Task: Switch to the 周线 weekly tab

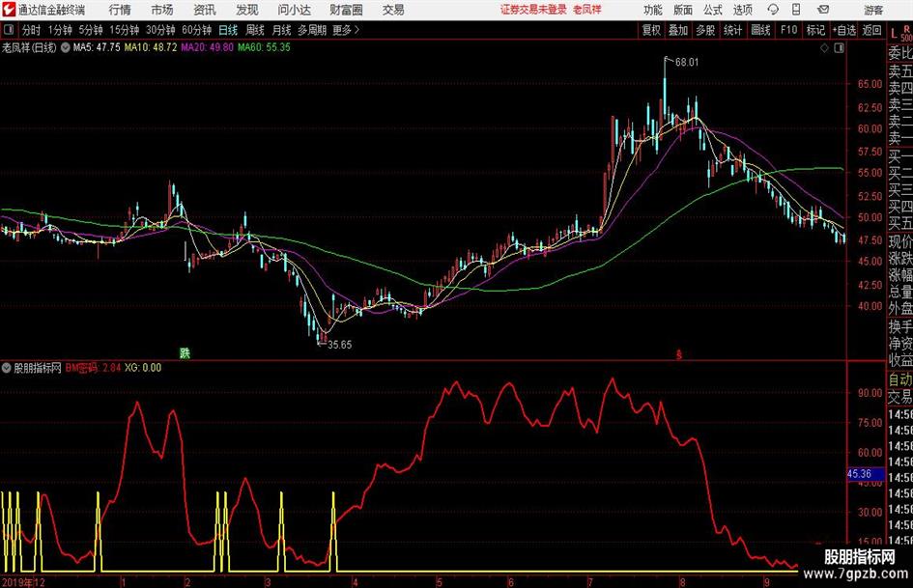Action: click(255, 30)
